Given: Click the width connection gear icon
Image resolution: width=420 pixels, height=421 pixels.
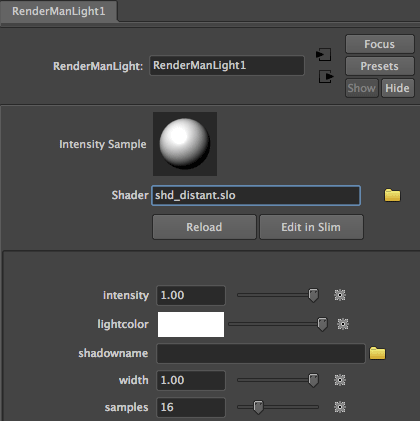Looking at the screenshot, I should point(340,380).
